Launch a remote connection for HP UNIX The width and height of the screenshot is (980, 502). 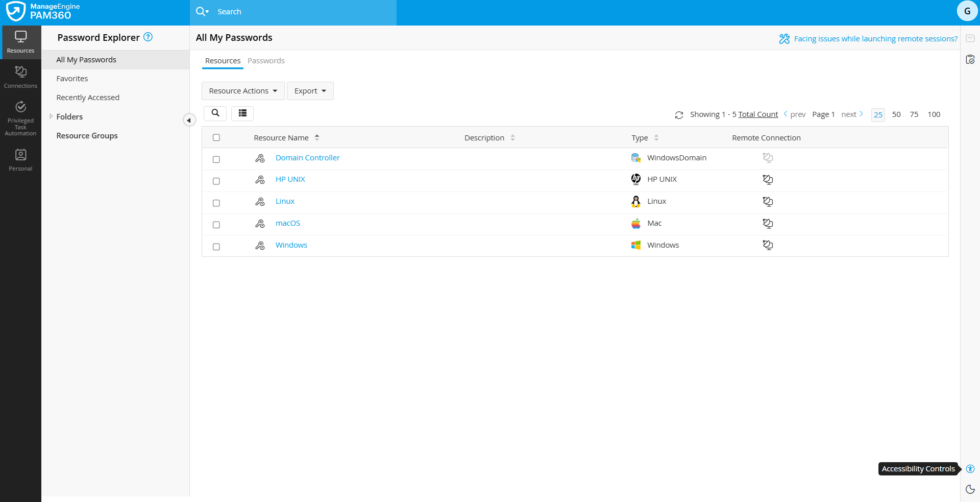click(768, 180)
